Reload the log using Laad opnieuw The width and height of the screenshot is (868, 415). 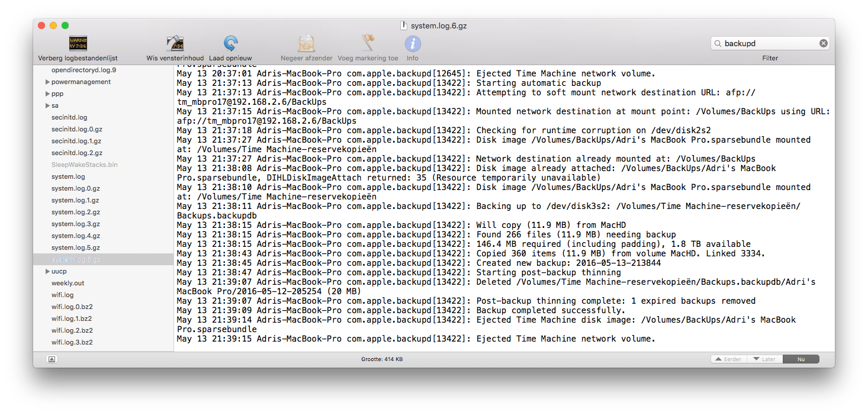click(x=230, y=43)
